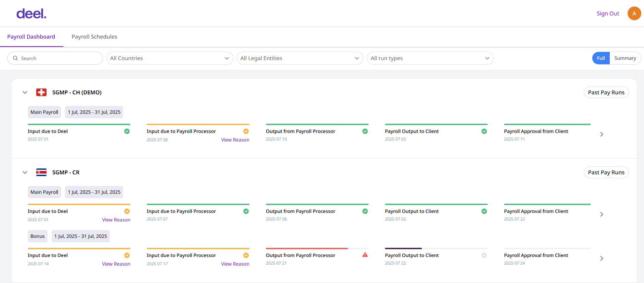This screenshot has height=283, width=644.
Task: Click grey check on Bonus Payroll Output to Client
Action: pos(484,255)
